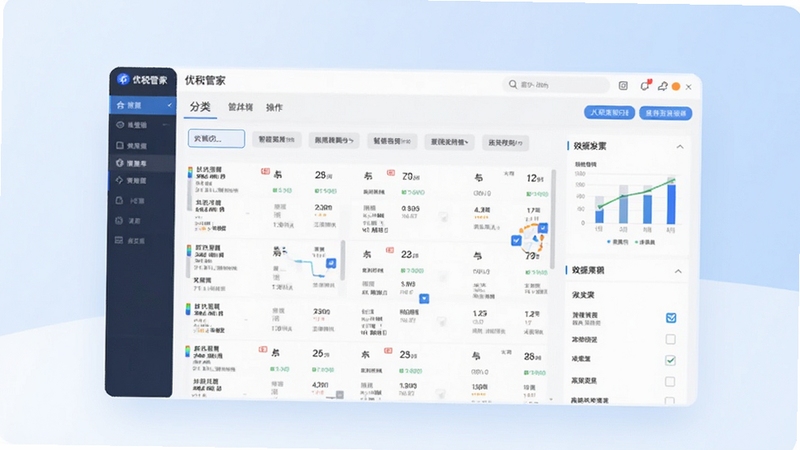Screen dimensions: 800x450
Task: Switch to the 分类 tab
Action: point(200,107)
